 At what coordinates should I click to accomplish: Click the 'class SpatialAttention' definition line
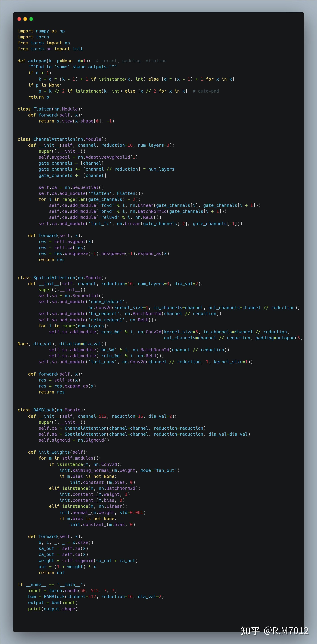point(62,278)
